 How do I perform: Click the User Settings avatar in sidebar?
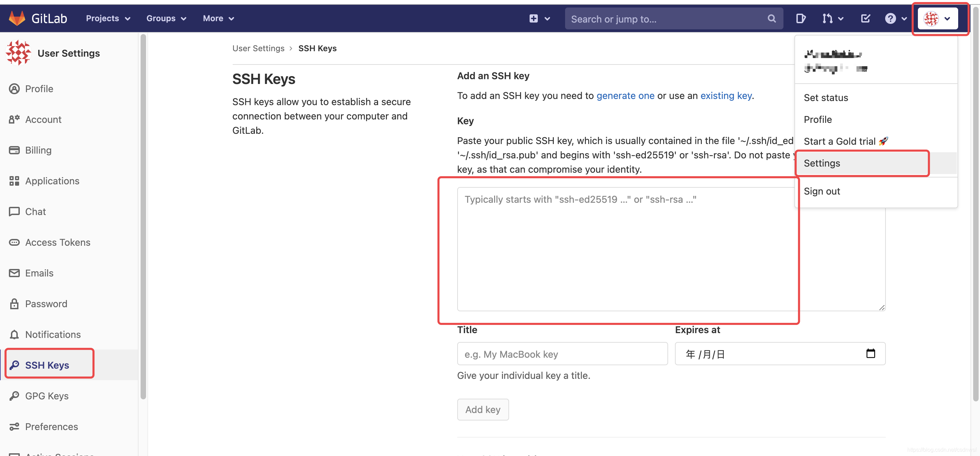pos(18,53)
